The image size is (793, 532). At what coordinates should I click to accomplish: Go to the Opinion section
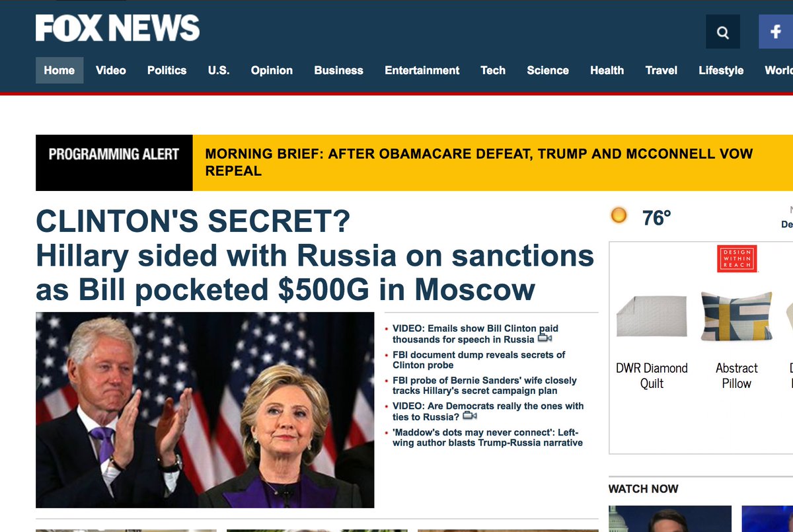pyautogui.click(x=272, y=70)
